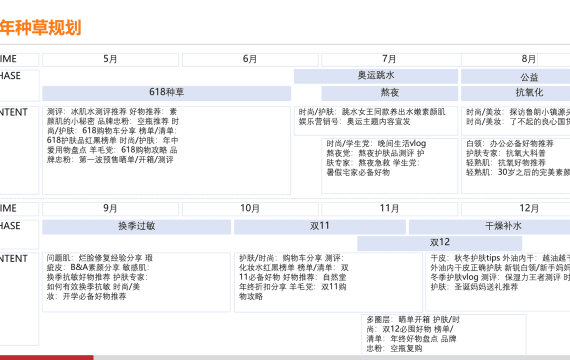Click the 换季过敏 phase bar
This screenshot has height=360, width=570.
point(137,227)
